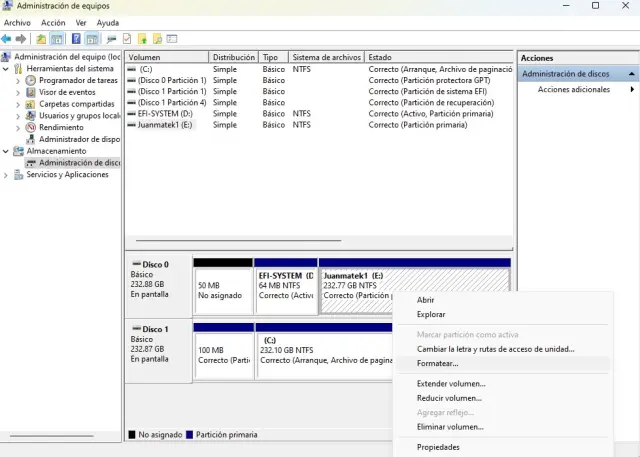The width and height of the screenshot is (640, 457).
Task: Click the checkmark properties toolbar icon
Action: pyautogui.click(x=127, y=39)
